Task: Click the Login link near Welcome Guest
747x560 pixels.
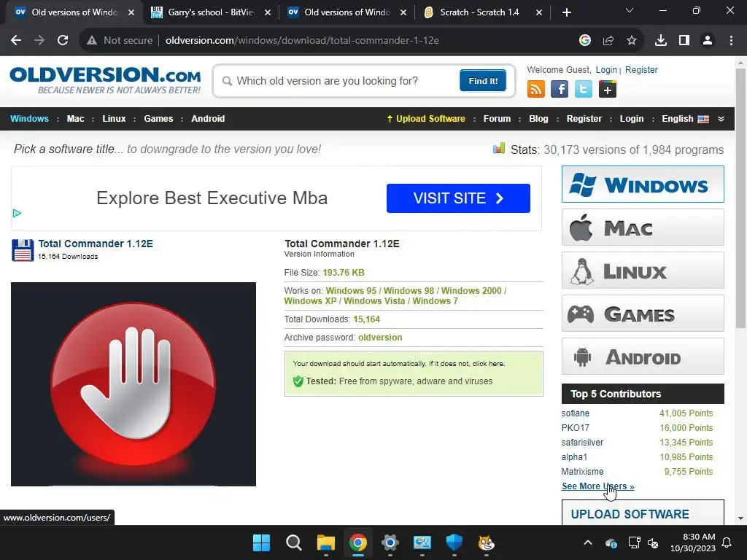Action: coord(606,69)
